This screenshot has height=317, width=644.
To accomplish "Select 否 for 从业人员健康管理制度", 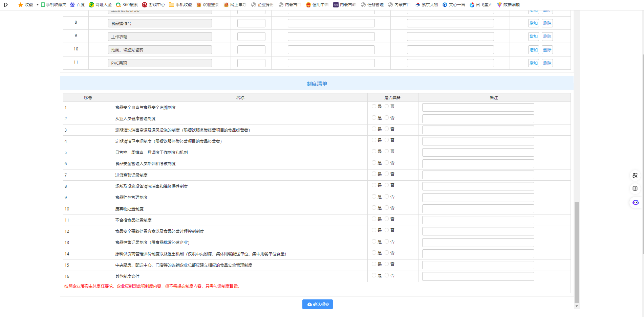I will click(x=387, y=118).
